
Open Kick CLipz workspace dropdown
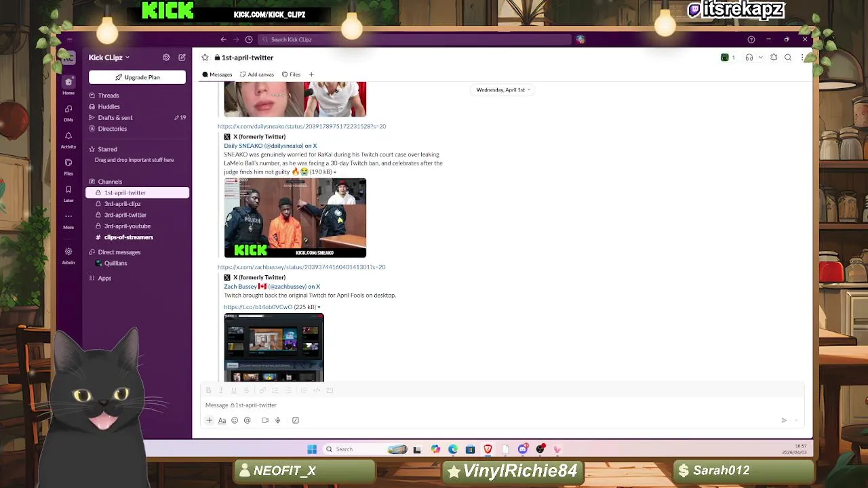click(108, 58)
